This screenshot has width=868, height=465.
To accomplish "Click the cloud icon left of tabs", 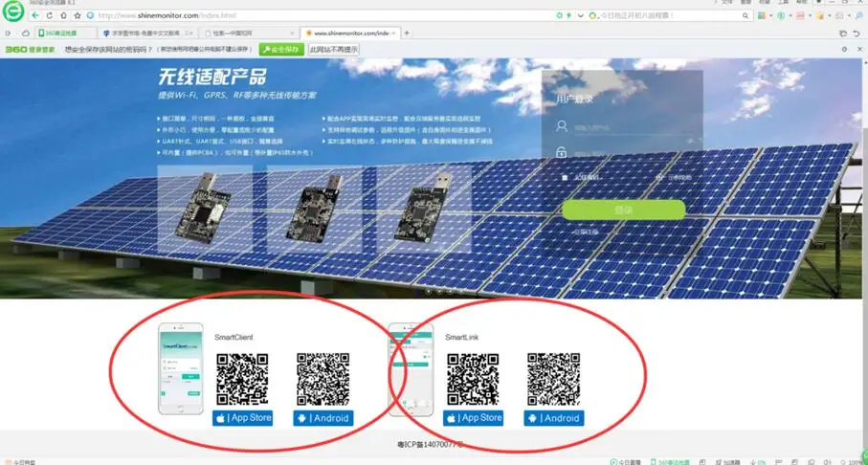I will tap(26, 33).
